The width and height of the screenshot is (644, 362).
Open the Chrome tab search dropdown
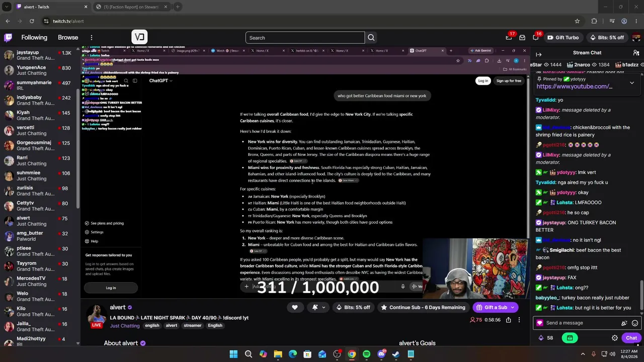[x=7, y=7]
